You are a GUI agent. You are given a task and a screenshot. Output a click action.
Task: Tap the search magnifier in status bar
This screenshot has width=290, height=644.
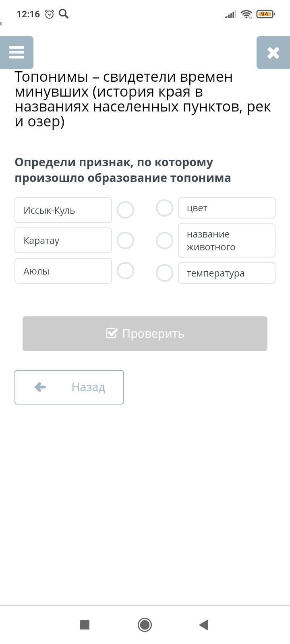pos(64,14)
